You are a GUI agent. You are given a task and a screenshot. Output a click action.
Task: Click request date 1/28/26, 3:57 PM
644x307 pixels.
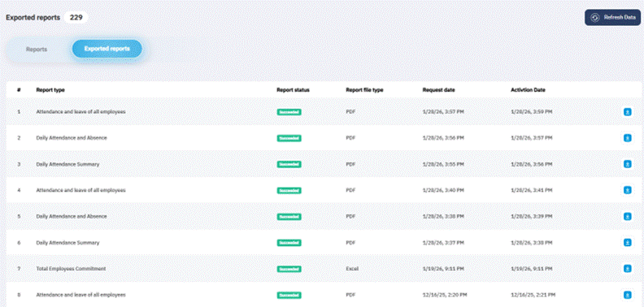coord(443,111)
